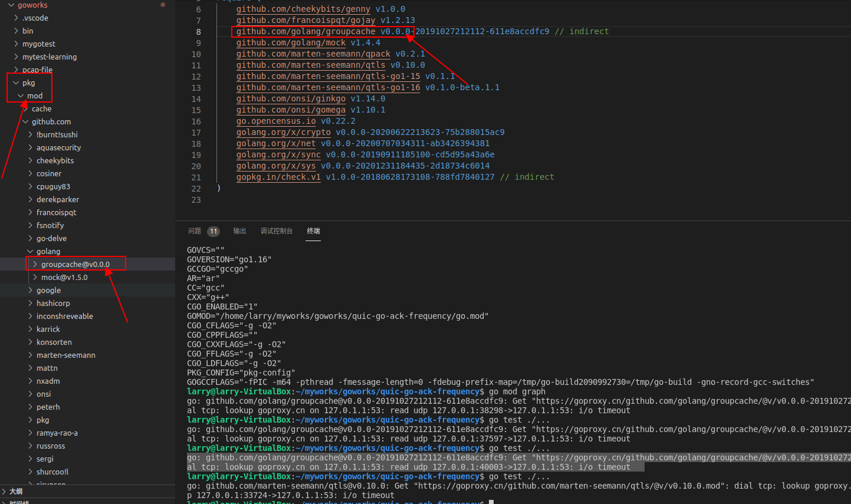
Task: Click the problems count badge showing 11
Action: pyautogui.click(x=213, y=230)
